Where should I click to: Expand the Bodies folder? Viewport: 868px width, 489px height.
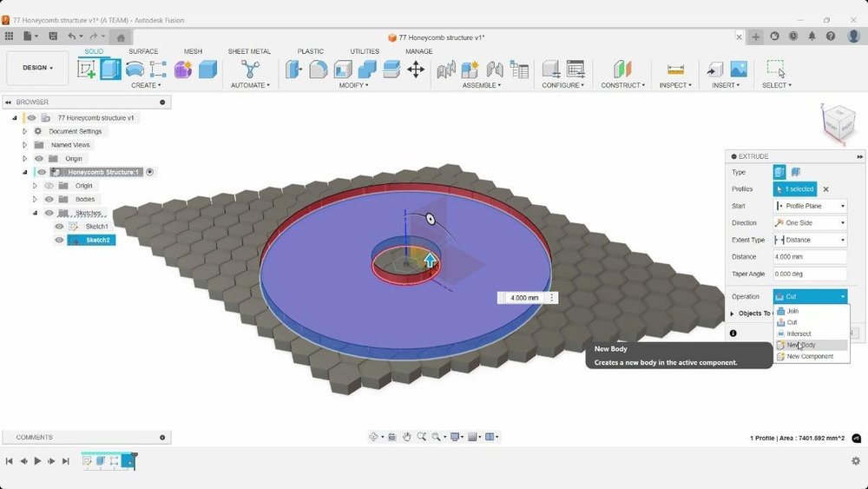point(35,200)
